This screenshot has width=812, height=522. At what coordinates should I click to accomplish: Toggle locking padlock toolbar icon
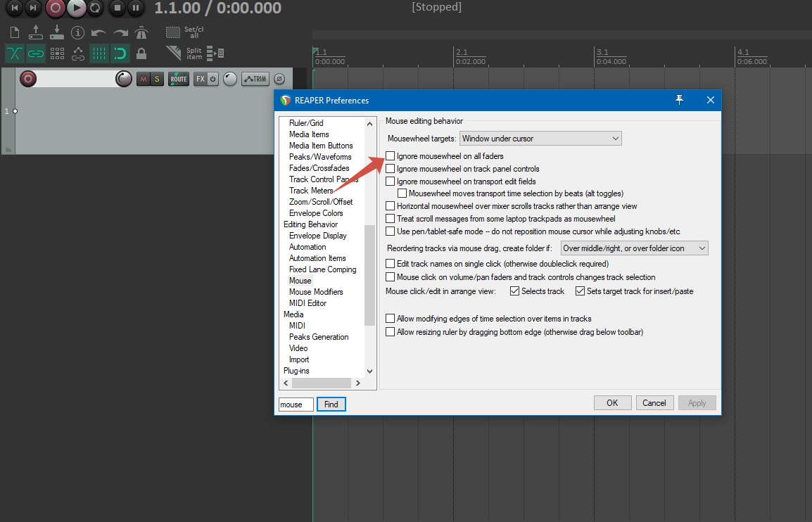point(141,53)
